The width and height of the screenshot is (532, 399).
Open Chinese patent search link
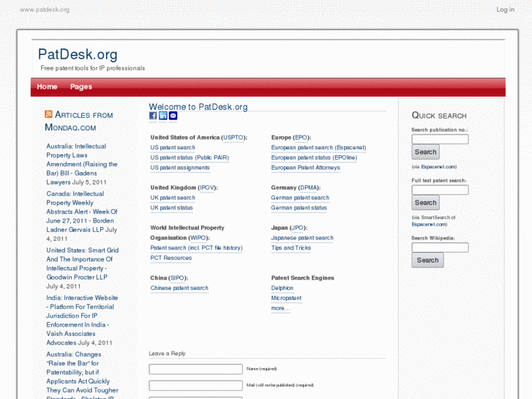pos(179,288)
